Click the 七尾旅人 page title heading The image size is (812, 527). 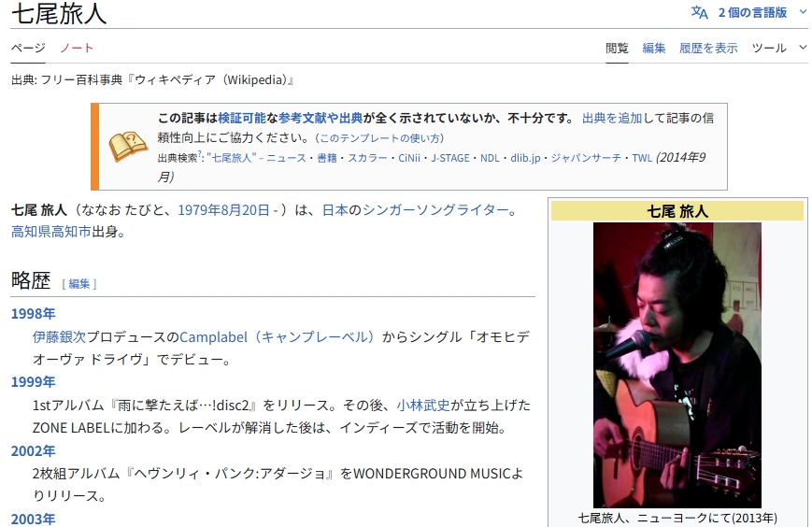59,13
